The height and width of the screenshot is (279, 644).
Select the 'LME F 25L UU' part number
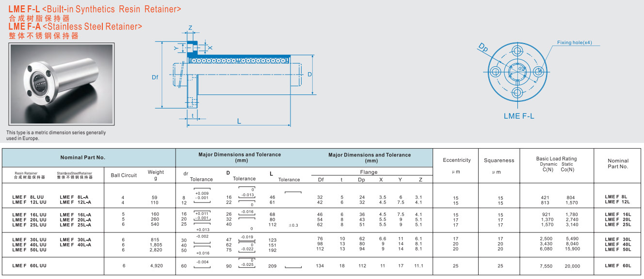29,225
